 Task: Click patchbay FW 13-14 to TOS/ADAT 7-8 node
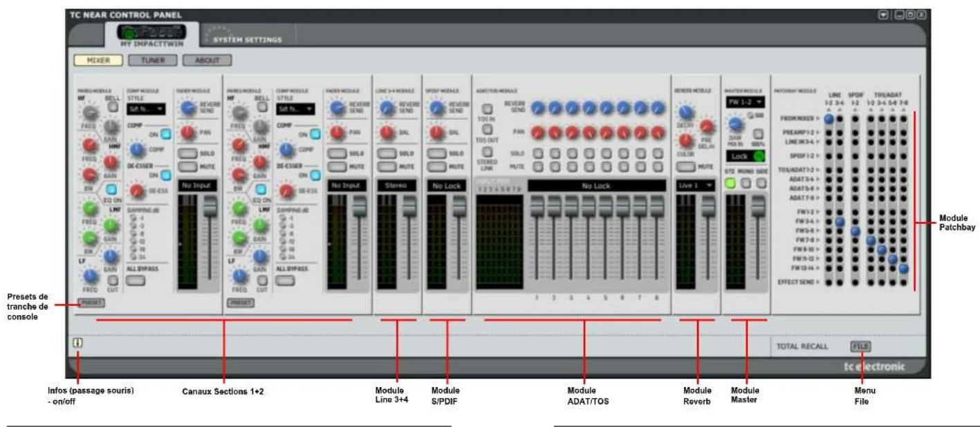903,268
